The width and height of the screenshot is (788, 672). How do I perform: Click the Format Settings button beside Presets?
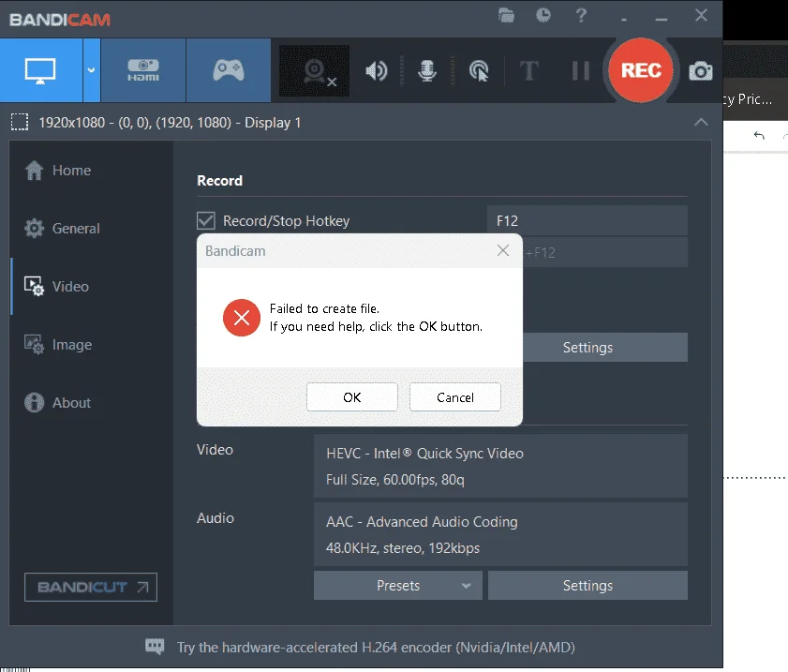click(587, 586)
